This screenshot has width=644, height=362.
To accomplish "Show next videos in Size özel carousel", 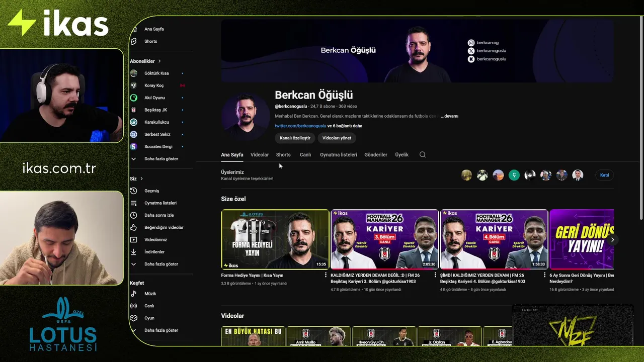I will (612, 239).
